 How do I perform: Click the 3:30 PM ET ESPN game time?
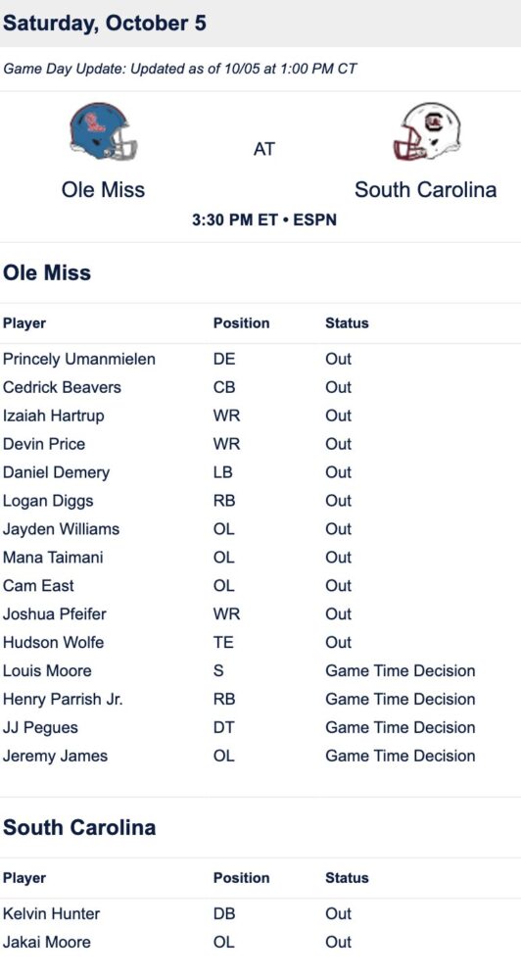point(264,220)
